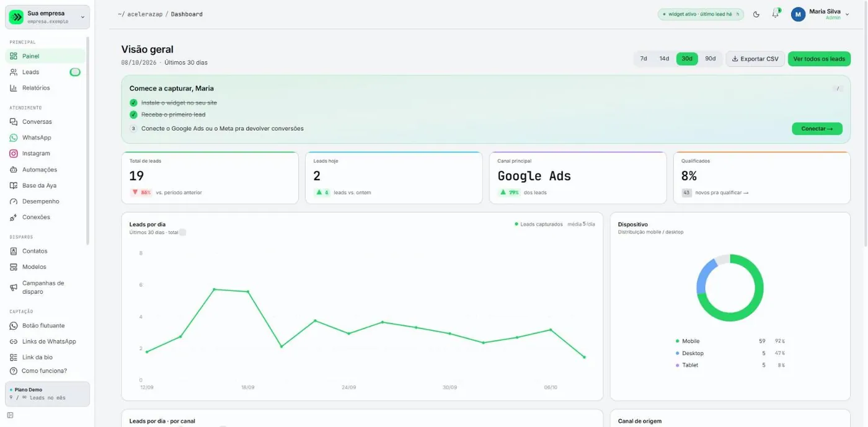Open the Maria Silva account menu chevron
Image resolution: width=868 pixels, height=427 pixels.
848,14
